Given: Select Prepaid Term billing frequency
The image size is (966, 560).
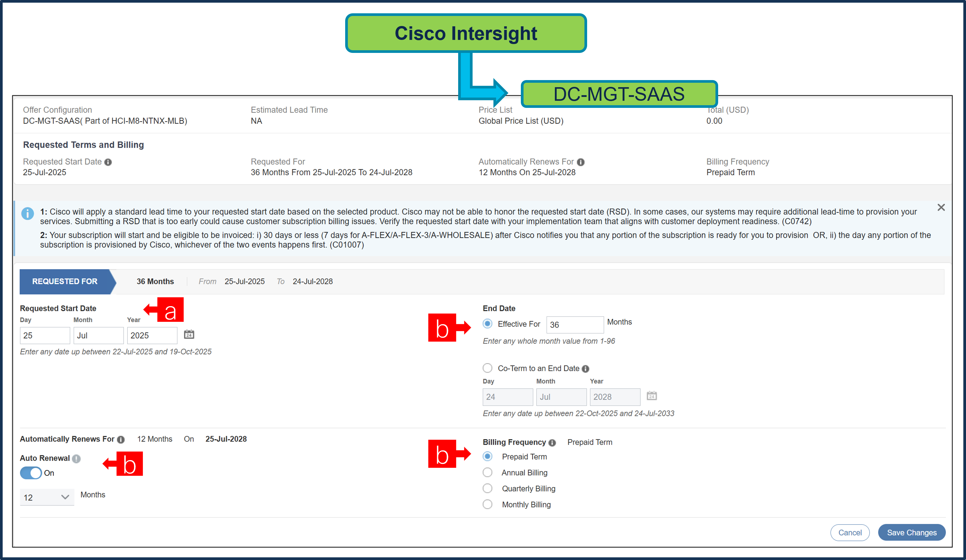Looking at the screenshot, I should (487, 456).
